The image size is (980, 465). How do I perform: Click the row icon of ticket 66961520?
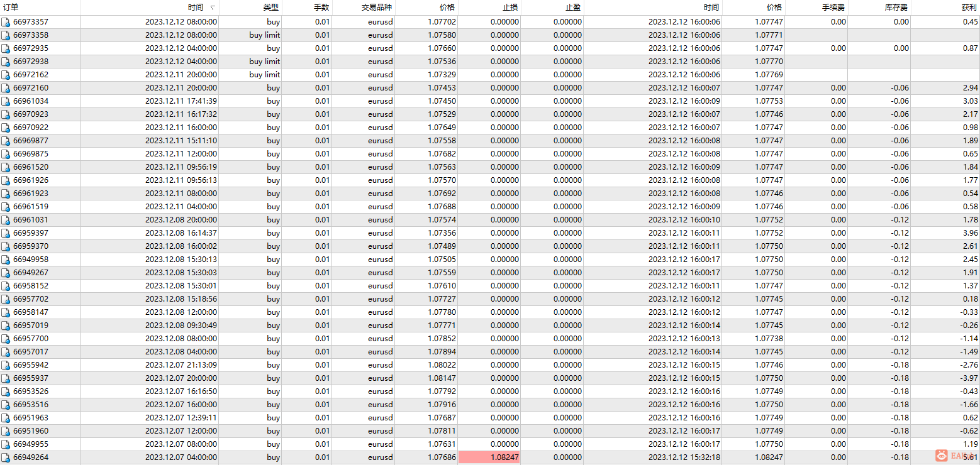coord(6,167)
